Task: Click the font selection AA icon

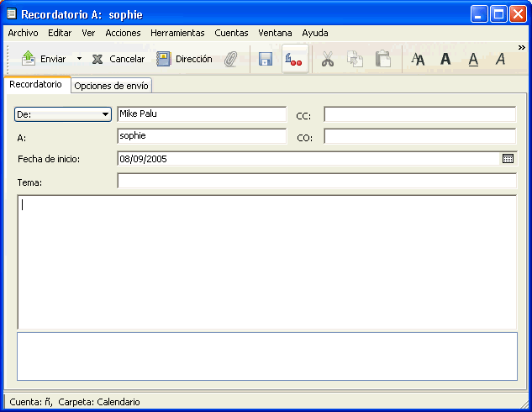Action: click(x=418, y=59)
